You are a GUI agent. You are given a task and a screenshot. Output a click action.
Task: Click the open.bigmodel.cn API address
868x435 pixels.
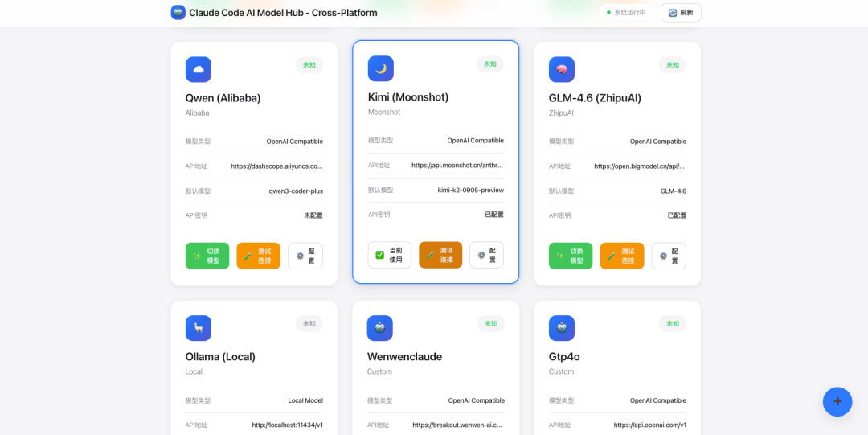pos(641,166)
